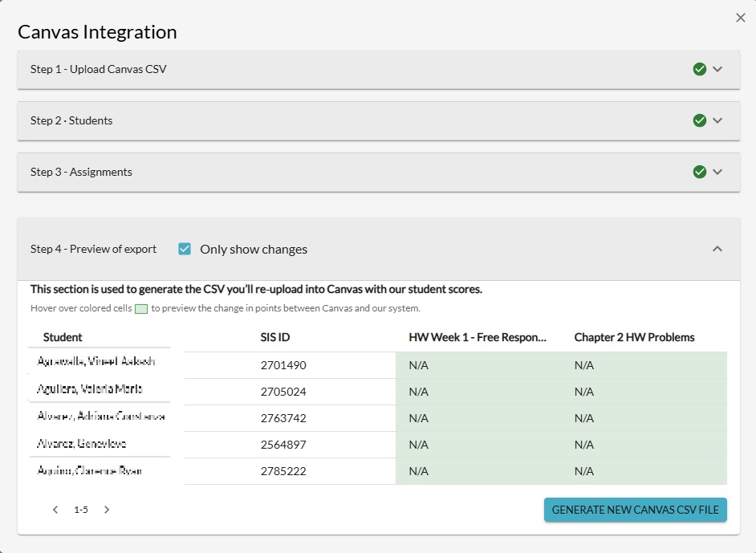Viewport: 756px width, 553px height.
Task: Open Step 2 - Students header
Action: pyautogui.click(x=379, y=120)
